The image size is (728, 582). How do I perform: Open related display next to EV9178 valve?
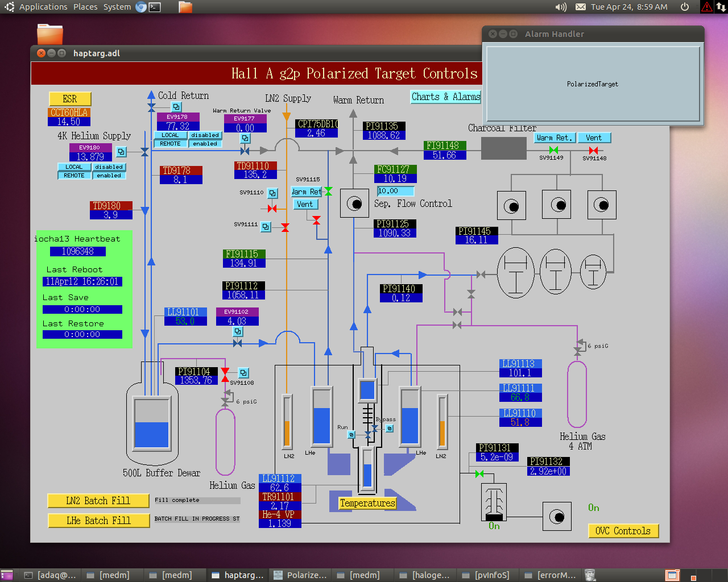pyautogui.click(x=177, y=107)
